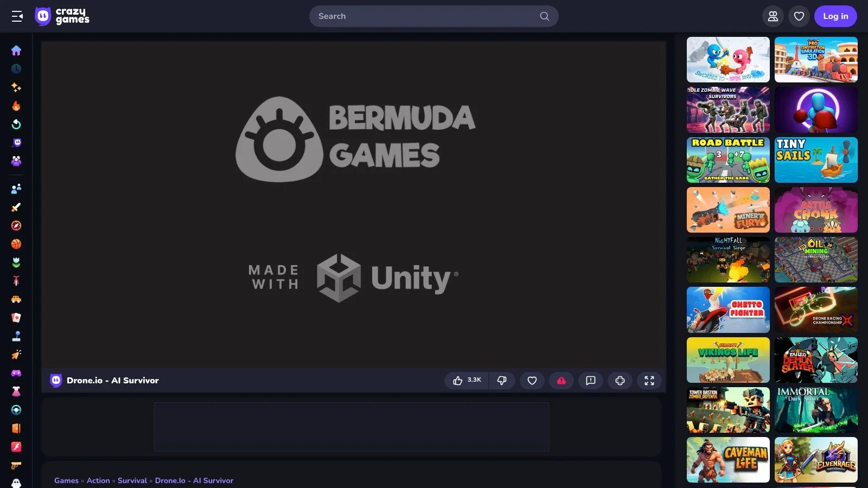Screen dimensions: 868x488
Task: Open the Caveman Life game thumbnail
Action: [x=728, y=460]
